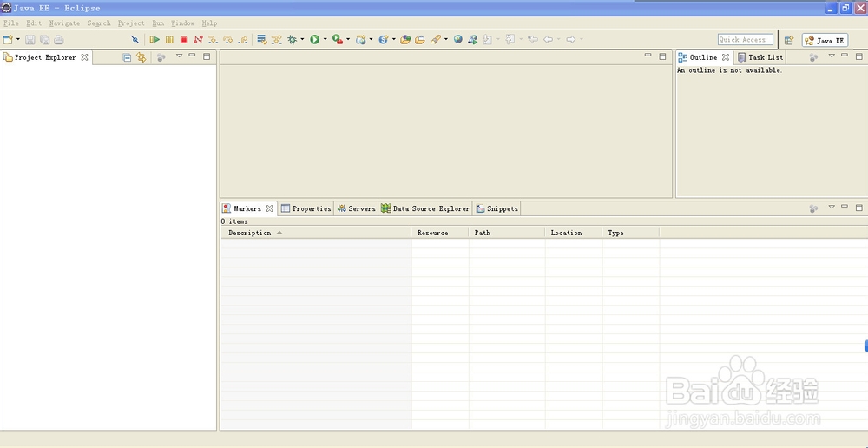Click the Forward navigation arrow
868x448 pixels.
coord(571,39)
